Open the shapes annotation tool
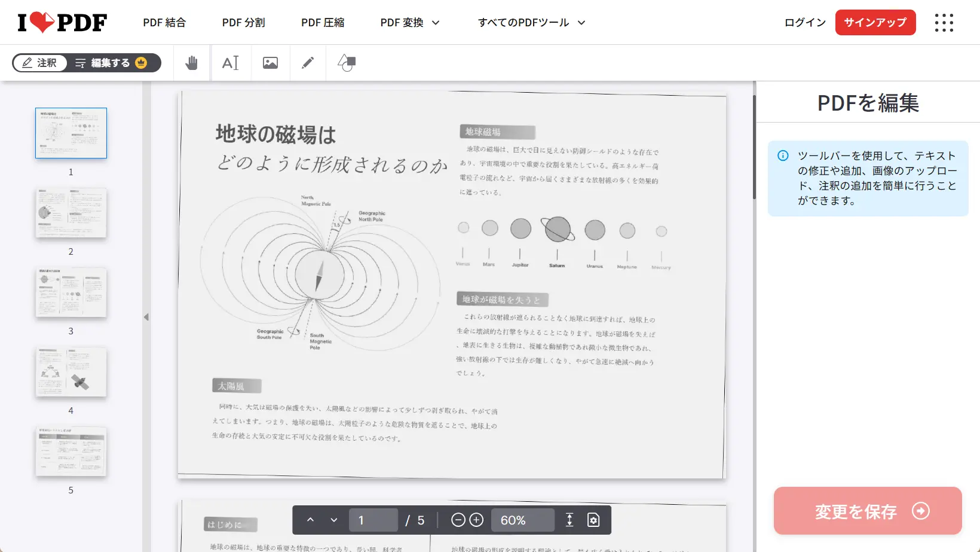Viewport: 980px width, 552px height. 346,62
